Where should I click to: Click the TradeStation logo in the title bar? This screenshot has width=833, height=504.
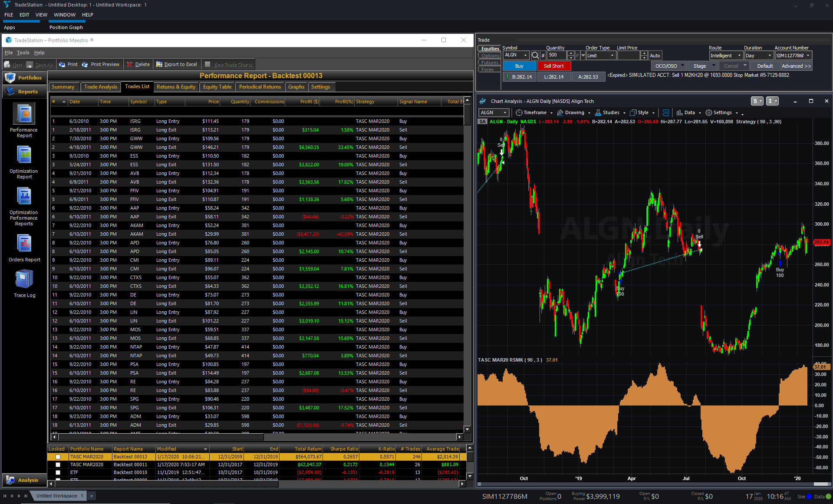coord(6,5)
